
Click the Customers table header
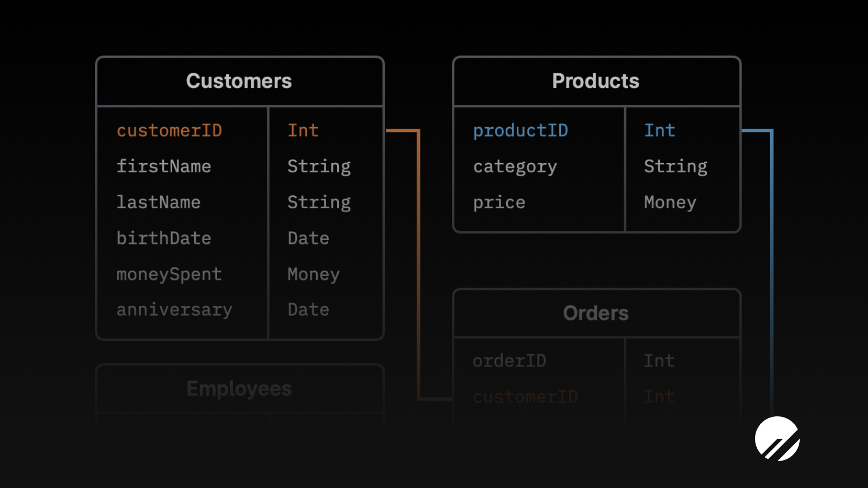pos(239,81)
